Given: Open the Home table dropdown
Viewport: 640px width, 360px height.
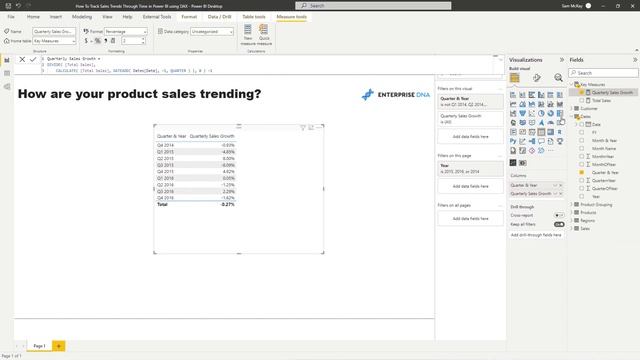Looking at the screenshot, I should pyautogui.click(x=54, y=41).
